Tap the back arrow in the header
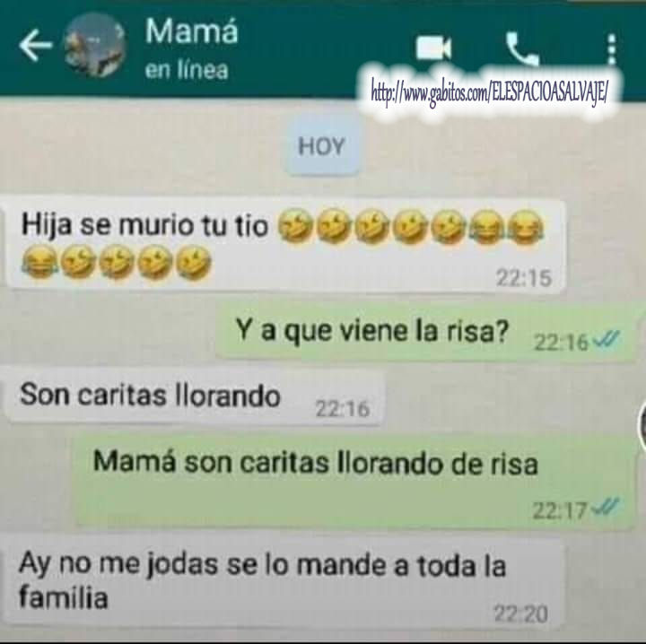The image size is (646, 644). 35,45
